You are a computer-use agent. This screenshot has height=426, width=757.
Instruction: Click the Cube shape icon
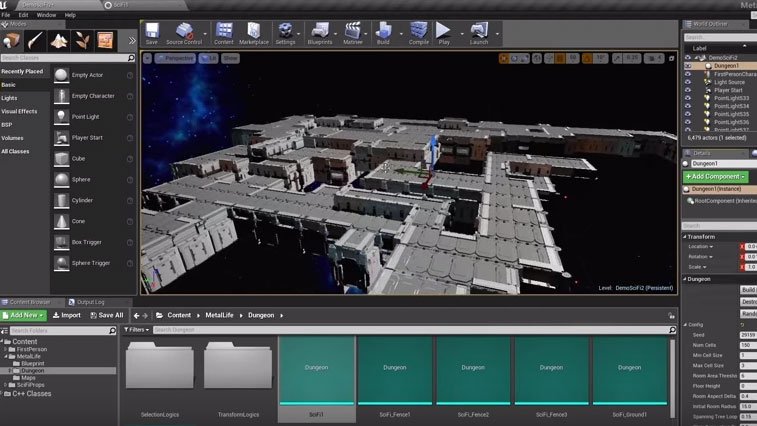61,158
